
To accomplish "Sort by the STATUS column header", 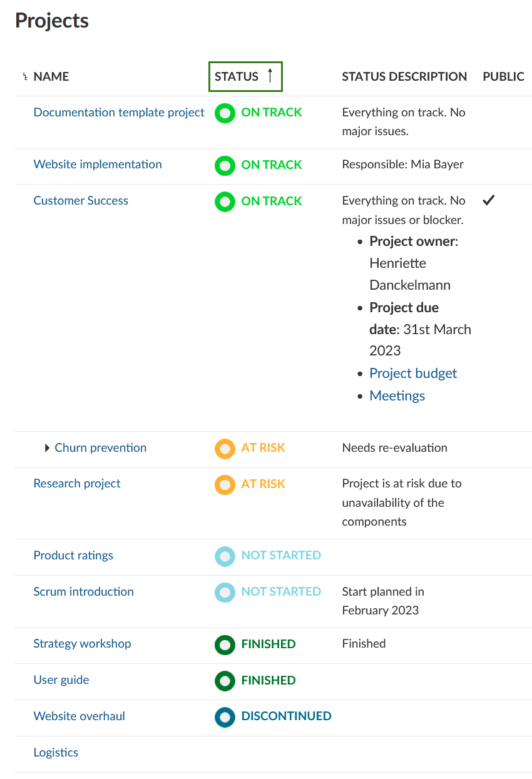I will [237, 76].
